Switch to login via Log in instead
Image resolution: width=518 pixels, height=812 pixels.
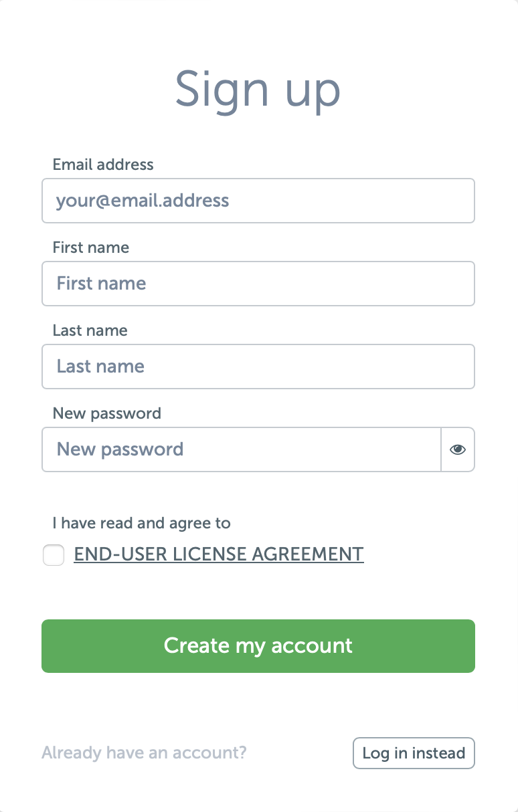coord(414,753)
